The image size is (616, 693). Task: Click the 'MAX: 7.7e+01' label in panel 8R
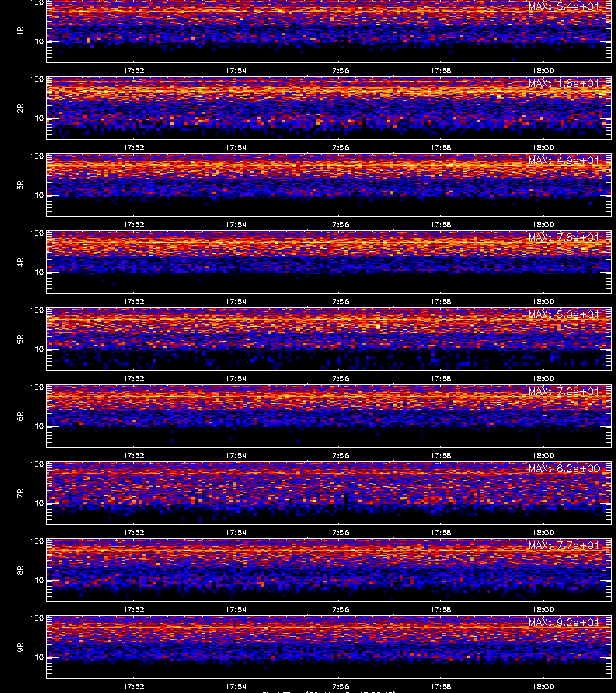click(564, 545)
